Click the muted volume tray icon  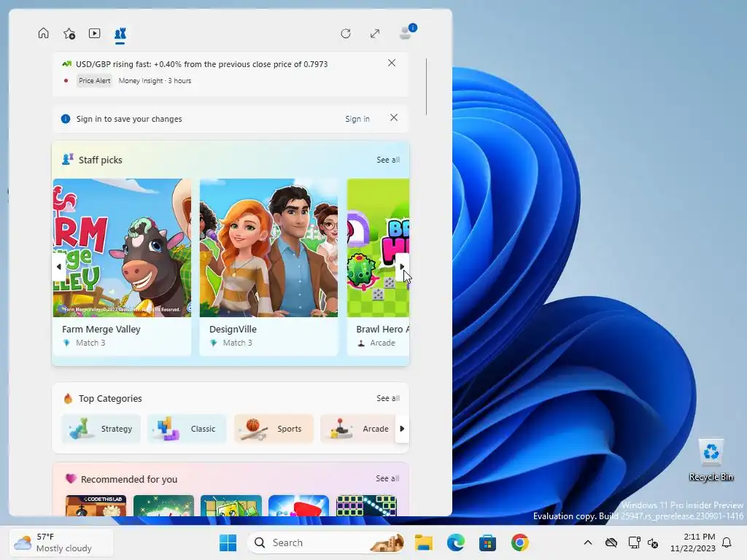653,542
